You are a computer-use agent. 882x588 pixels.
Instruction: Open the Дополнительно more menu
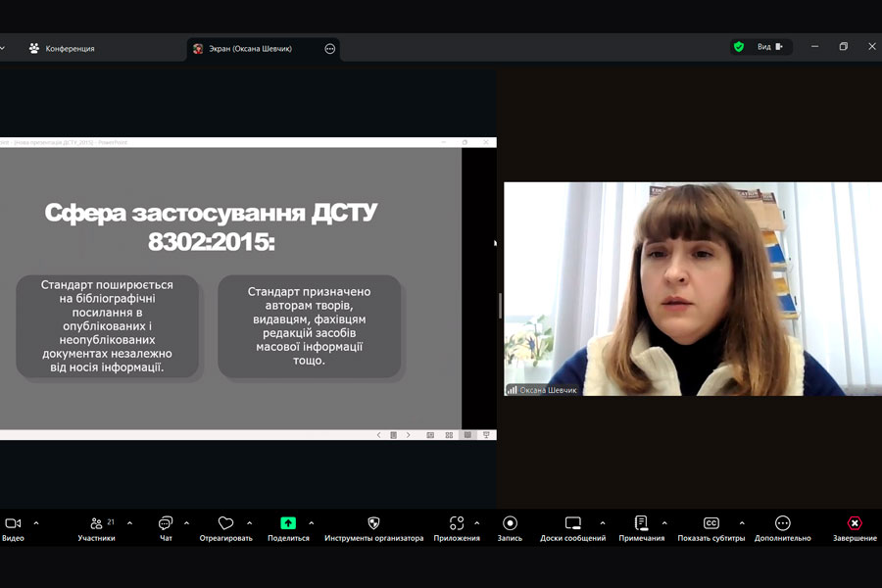[x=782, y=529]
